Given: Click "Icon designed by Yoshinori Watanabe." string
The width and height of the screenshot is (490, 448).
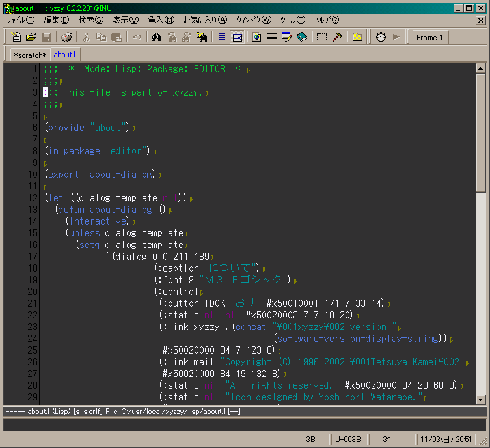Looking at the screenshot, I should click(324, 397).
